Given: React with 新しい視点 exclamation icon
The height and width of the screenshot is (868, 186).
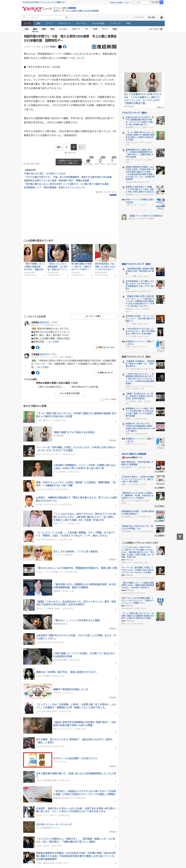Looking at the screenshot, I should click(112, 161).
